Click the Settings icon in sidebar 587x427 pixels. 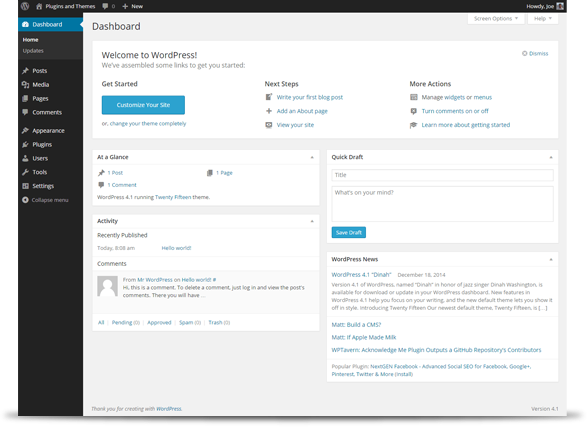tap(25, 186)
